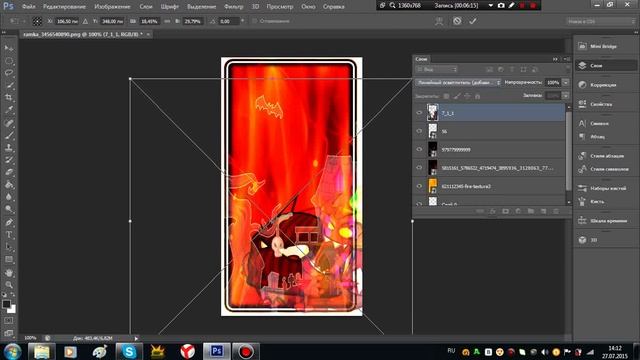Image resolution: width=640 pixels, height=360 pixels.
Task: Hide the fire-texture3 layer
Action: pos(419,186)
